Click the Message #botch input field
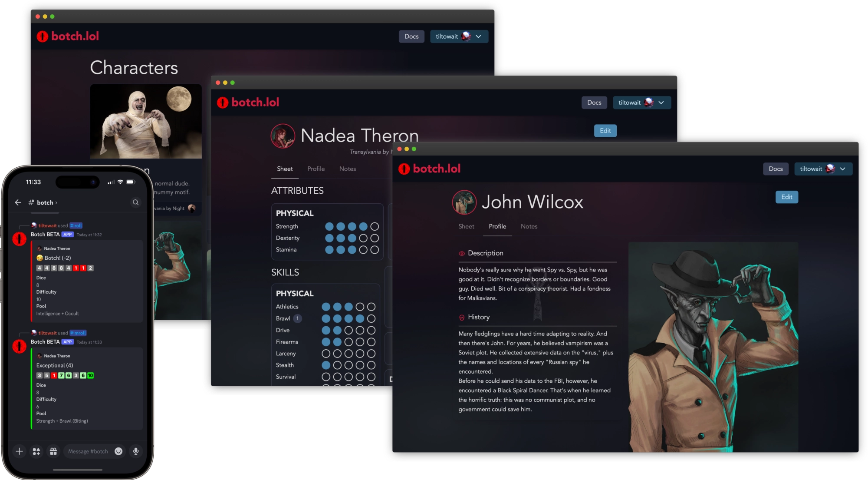The image size is (868, 480). [x=88, y=451]
